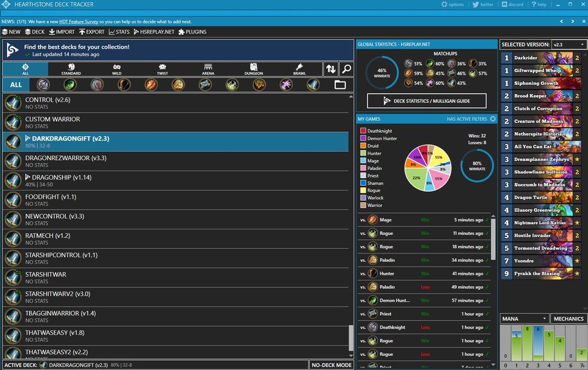Toggle the Wild format filter
Screen dimensions: 588x370
[116, 69]
